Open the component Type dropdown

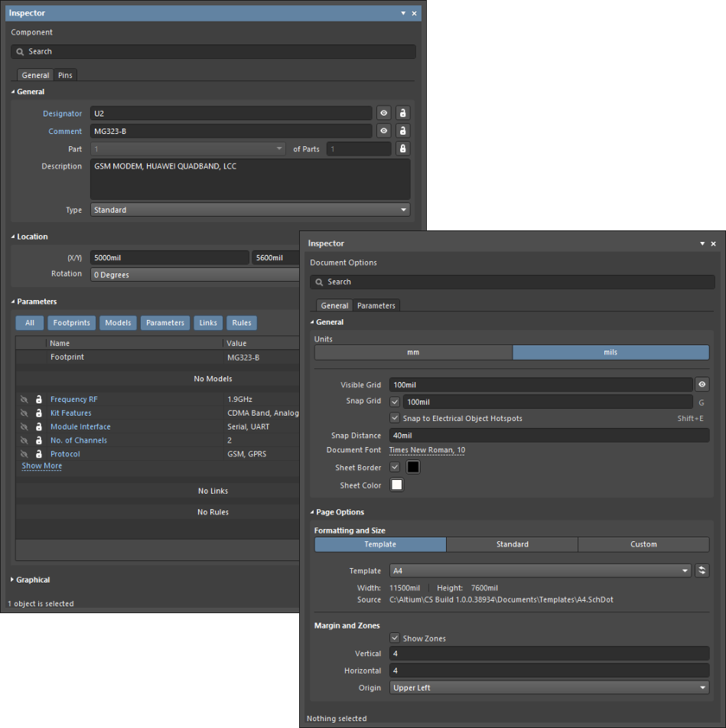[x=250, y=210]
